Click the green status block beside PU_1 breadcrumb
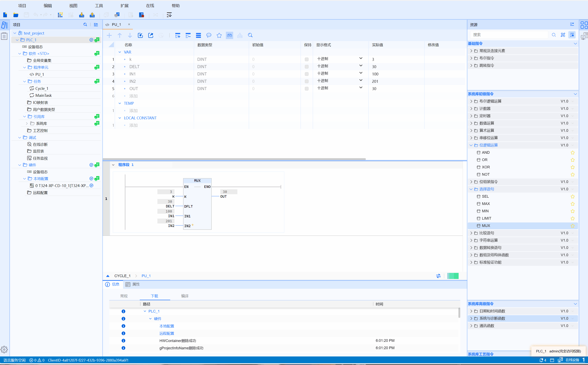 (453, 276)
